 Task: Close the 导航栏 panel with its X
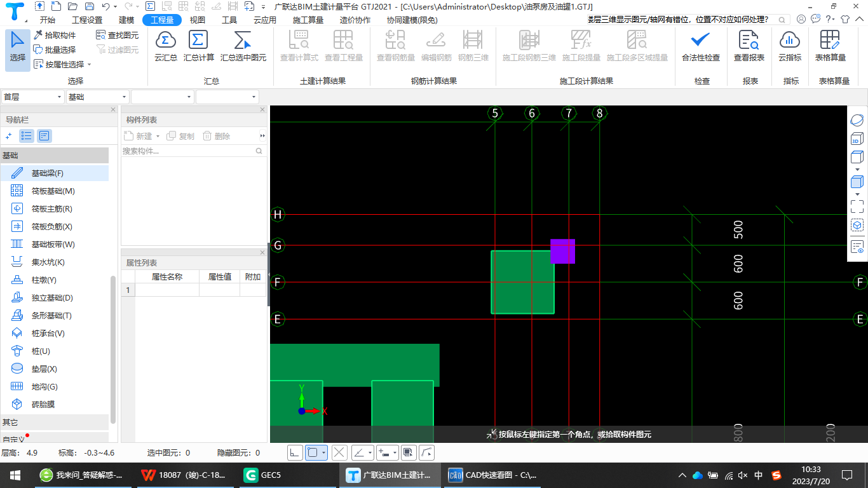113,110
